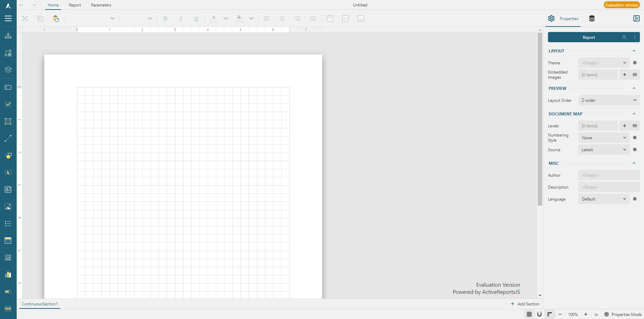Click the Author input field
Image resolution: width=644 pixels, height=319 pixels.
[609, 175]
